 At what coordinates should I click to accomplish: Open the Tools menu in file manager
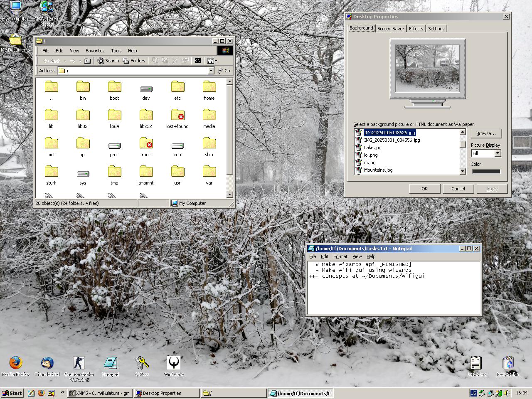[116, 51]
